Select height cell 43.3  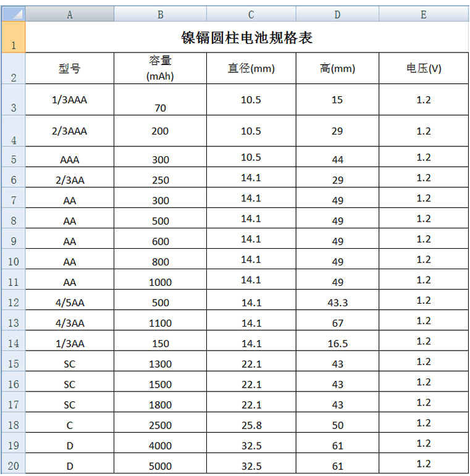(x=337, y=299)
